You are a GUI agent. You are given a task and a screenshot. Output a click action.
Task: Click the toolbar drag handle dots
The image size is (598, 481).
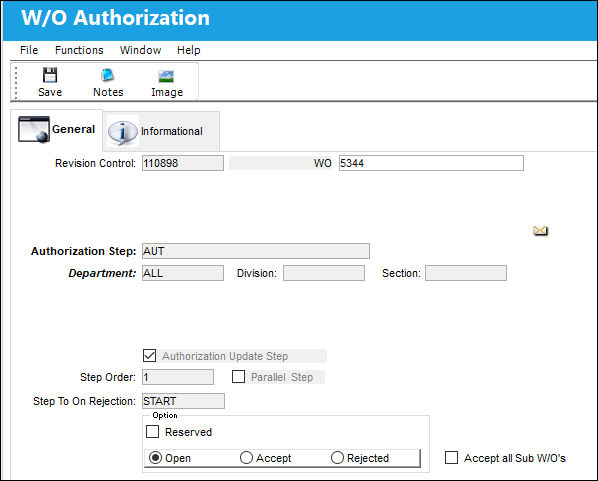click(x=16, y=82)
